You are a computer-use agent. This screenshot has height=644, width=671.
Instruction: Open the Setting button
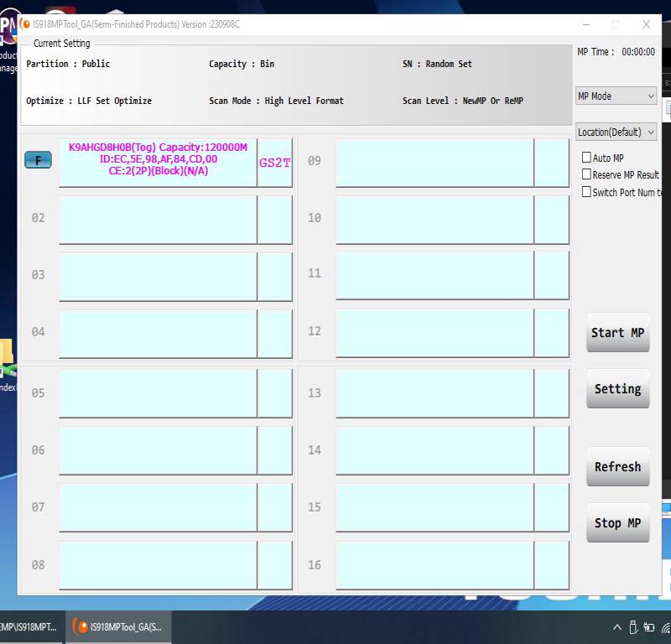click(617, 389)
